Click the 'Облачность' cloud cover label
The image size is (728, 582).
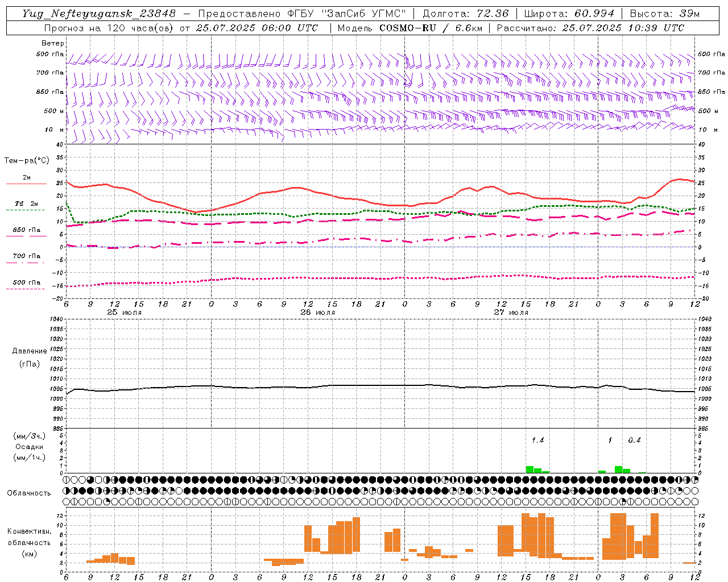point(29,493)
